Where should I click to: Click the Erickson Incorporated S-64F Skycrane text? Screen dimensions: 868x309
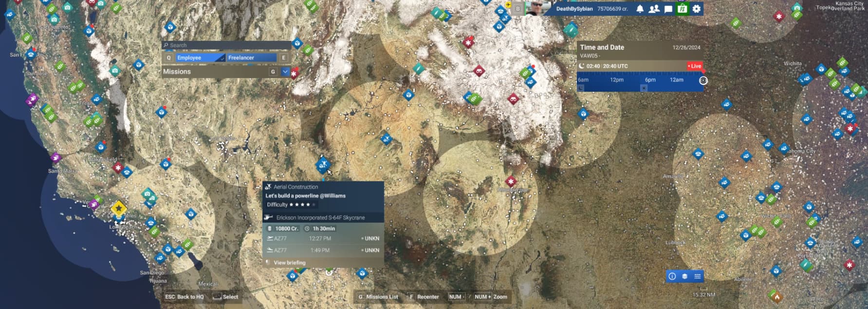320,218
